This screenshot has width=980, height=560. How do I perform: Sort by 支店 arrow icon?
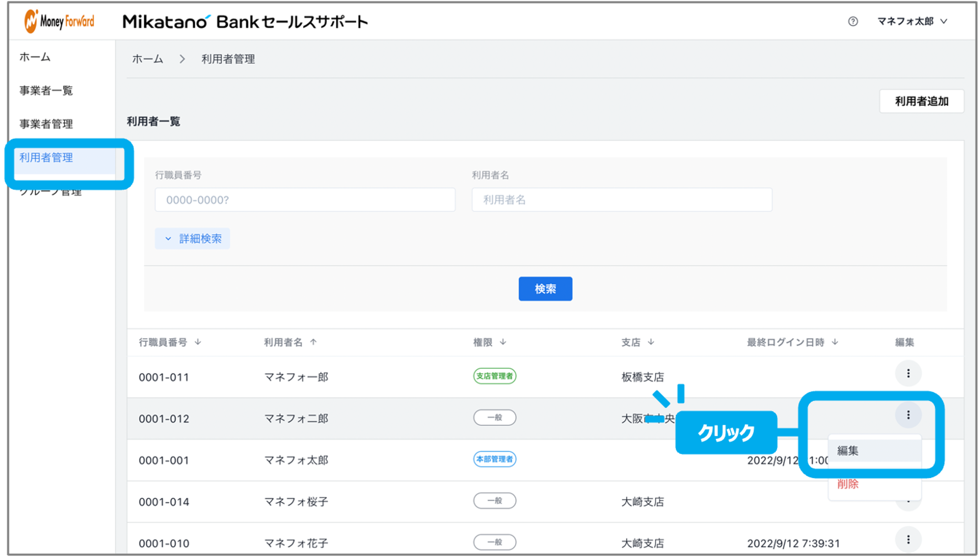click(x=651, y=342)
